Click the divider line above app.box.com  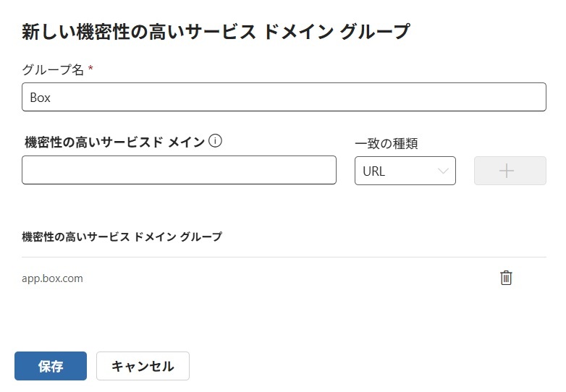pos(284,257)
